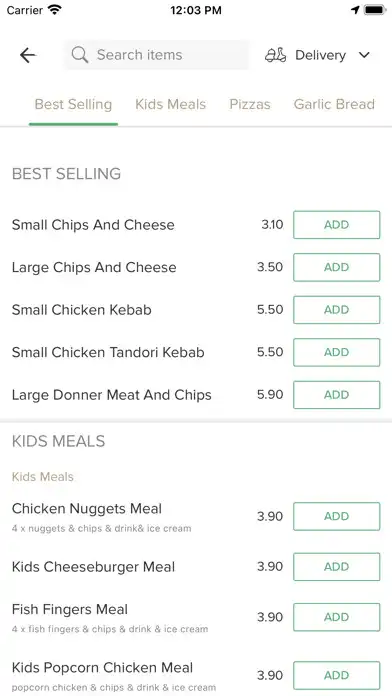Add Large Chips And Cheese to order

point(337,267)
